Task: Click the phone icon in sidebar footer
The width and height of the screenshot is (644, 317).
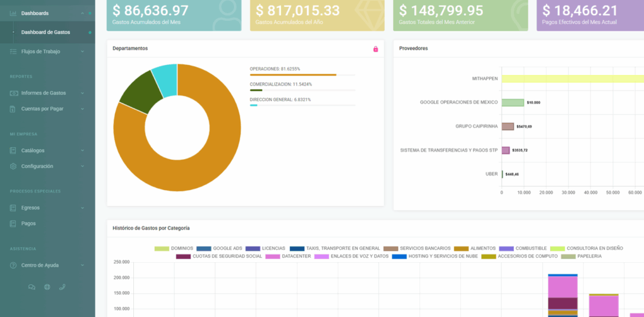Action: pos(62,287)
